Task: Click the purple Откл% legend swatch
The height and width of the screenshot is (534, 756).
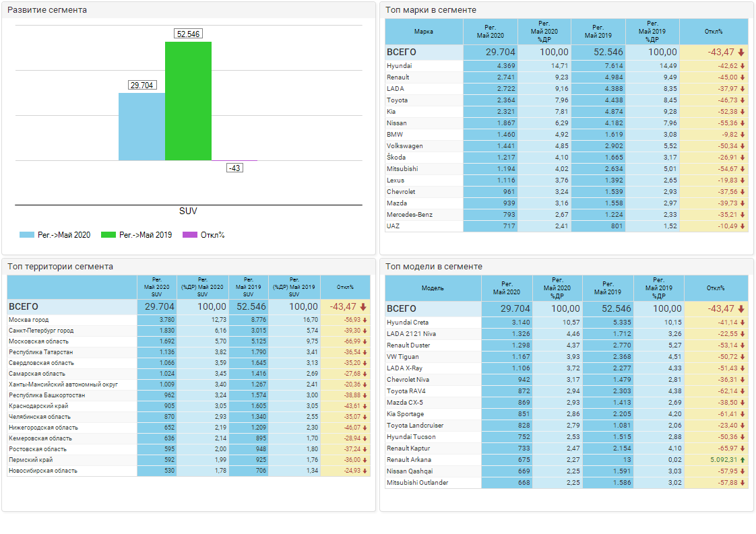Action: [190, 235]
